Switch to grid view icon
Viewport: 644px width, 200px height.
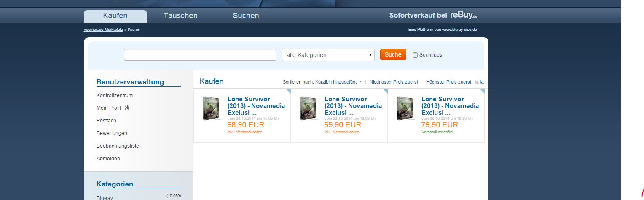coord(483,82)
